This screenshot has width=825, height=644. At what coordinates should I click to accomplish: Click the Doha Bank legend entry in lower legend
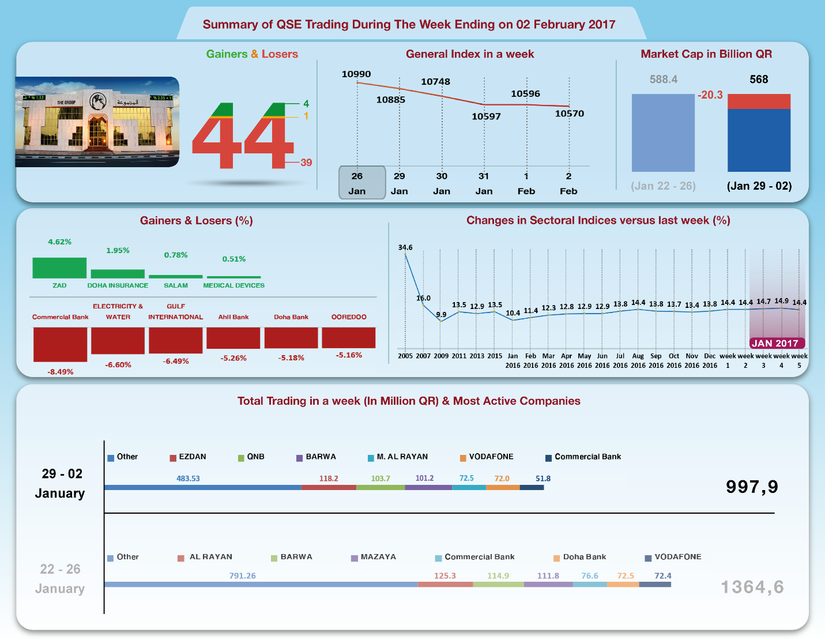point(580,557)
